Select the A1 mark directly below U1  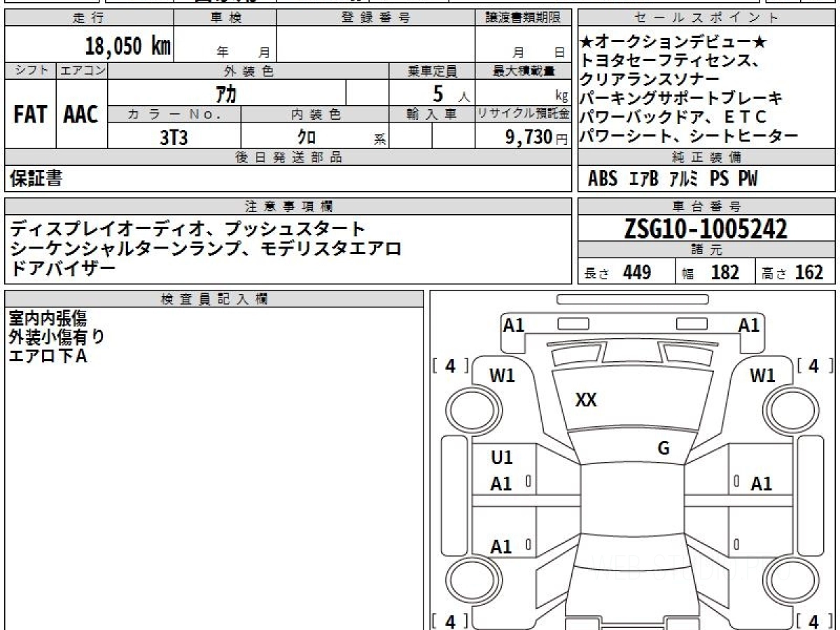tap(501, 484)
